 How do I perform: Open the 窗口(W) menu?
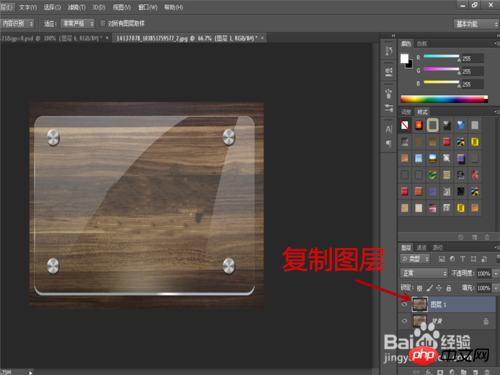(148, 7)
